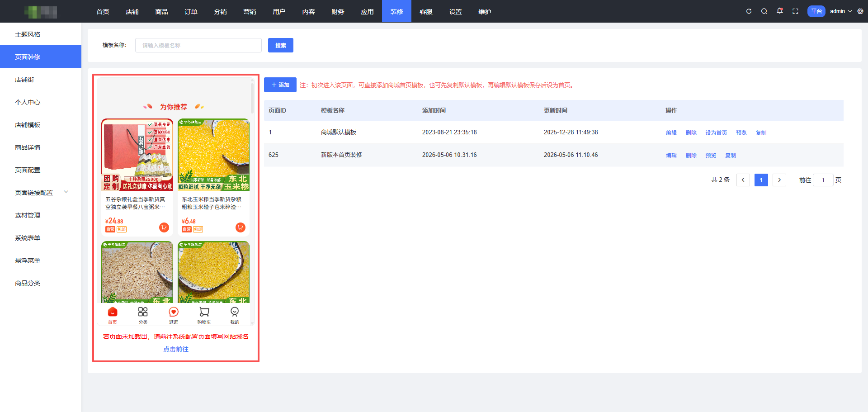The height and width of the screenshot is (412, 868).
Task: Open the 客服 top menu
Action: (x=426, y=11)
